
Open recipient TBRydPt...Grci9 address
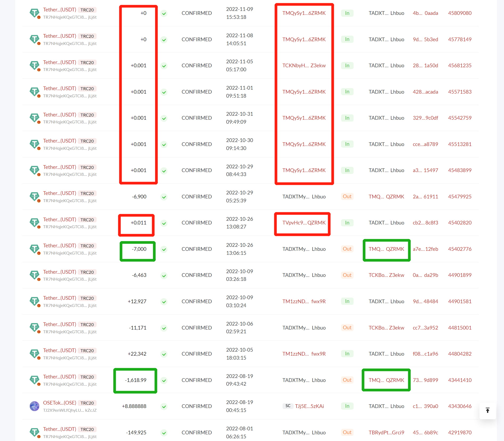[x=386, y=432]
